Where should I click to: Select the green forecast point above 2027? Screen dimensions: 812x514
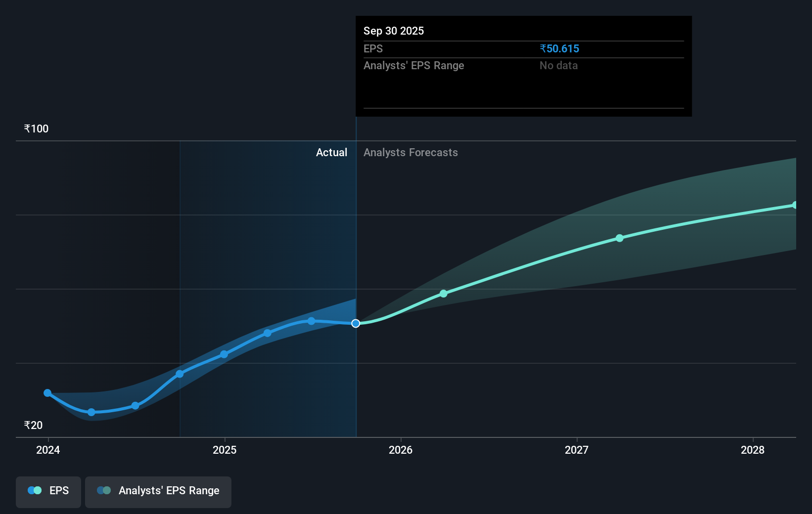620,238
